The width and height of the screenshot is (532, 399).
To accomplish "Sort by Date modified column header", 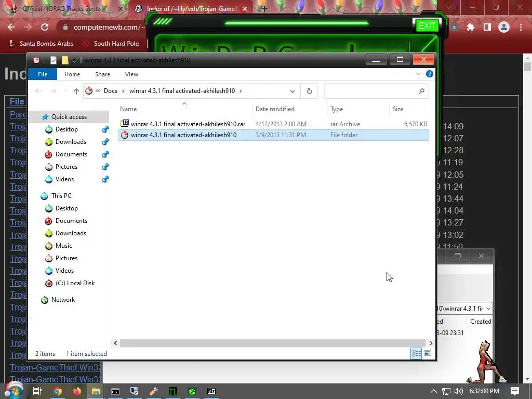I will click(275, 109).
